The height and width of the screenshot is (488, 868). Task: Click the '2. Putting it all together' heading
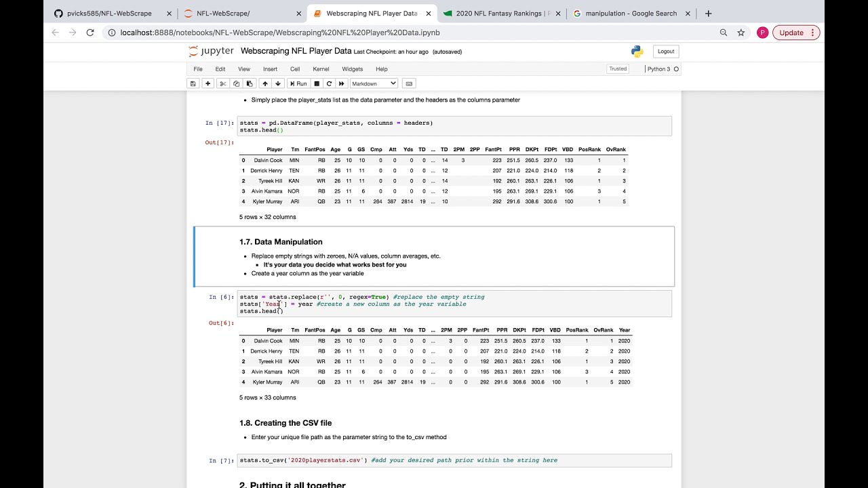coord(292,485)
